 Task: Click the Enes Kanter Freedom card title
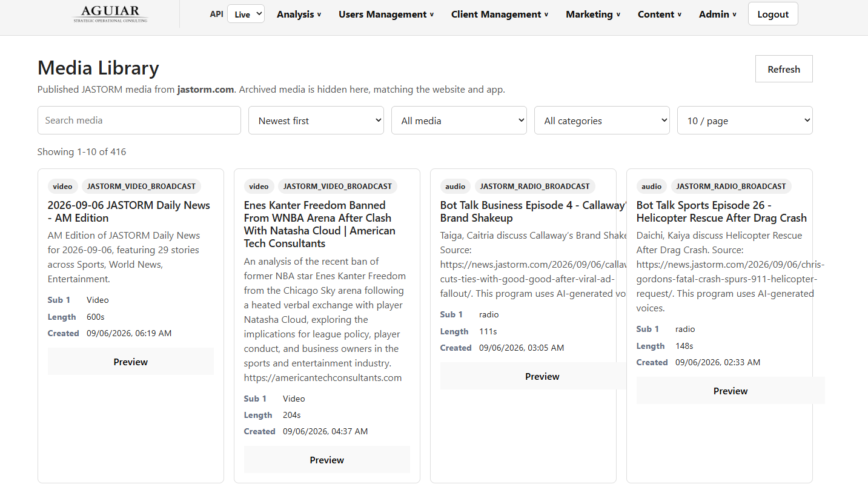320,224
